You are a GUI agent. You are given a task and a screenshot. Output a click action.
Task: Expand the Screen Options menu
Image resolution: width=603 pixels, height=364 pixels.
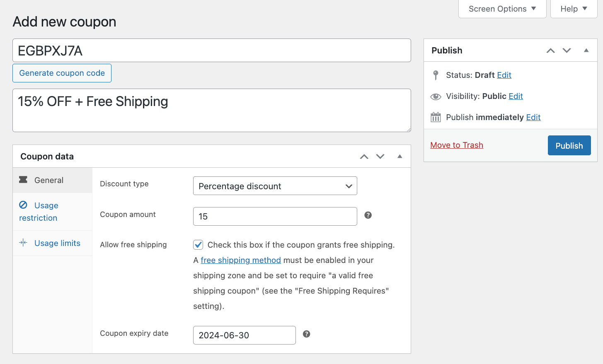tap(502, 9)
